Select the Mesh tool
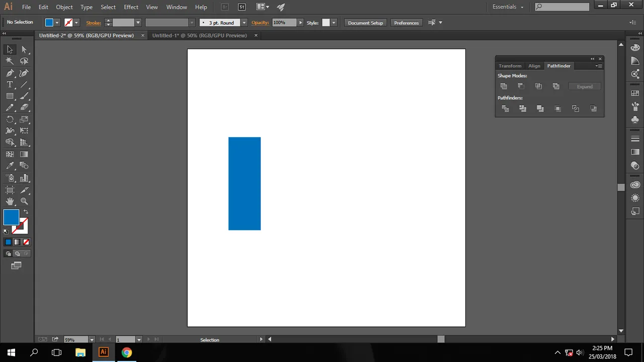 pyautogui.click(x=10, y=154)
